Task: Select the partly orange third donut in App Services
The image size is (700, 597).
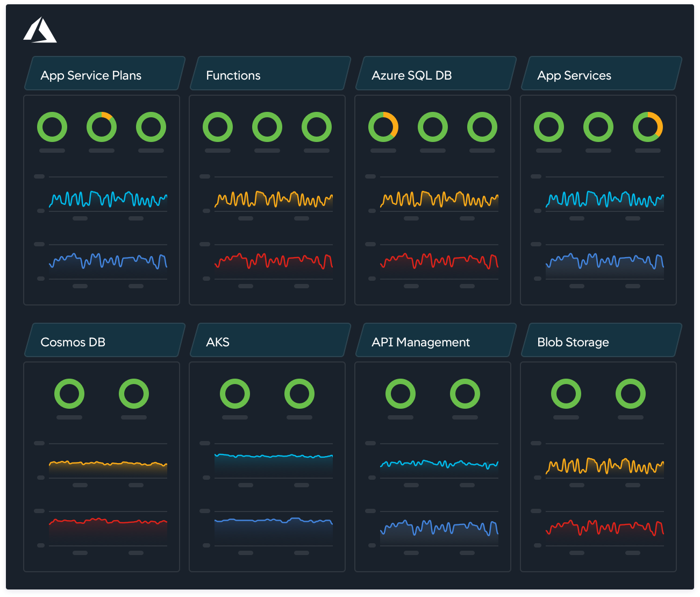Action: click(648, 127)
